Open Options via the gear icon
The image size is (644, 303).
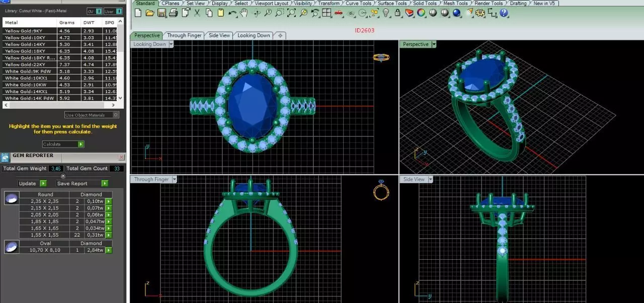point(479,13)
